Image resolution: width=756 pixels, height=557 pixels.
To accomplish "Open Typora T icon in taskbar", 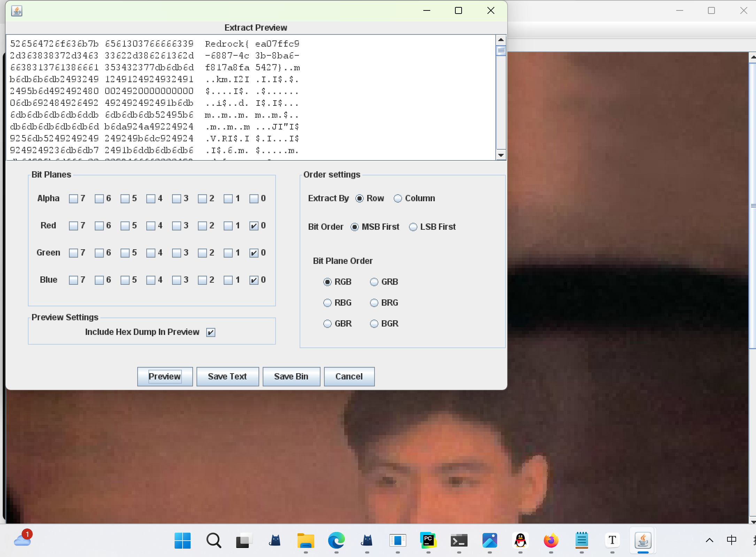I will [x=612, y=541].
